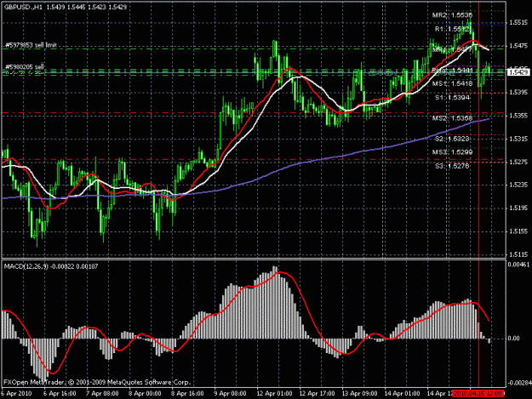532x399 pixels.
Task: Click 1.5395 on the price scale
Action: pos(518,92)
